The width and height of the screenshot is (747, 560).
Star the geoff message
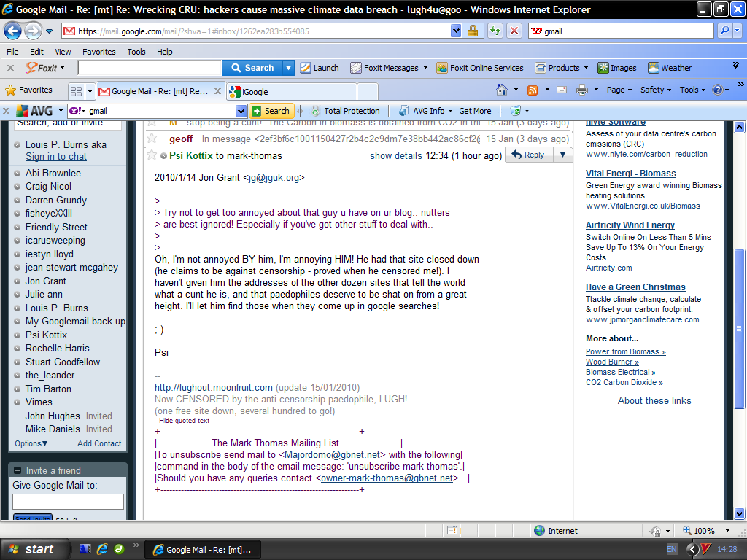click(152, 139)
